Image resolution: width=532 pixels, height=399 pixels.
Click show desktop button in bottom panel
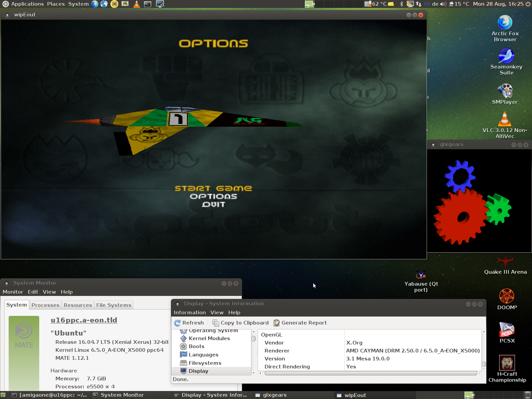coord(3,395)
